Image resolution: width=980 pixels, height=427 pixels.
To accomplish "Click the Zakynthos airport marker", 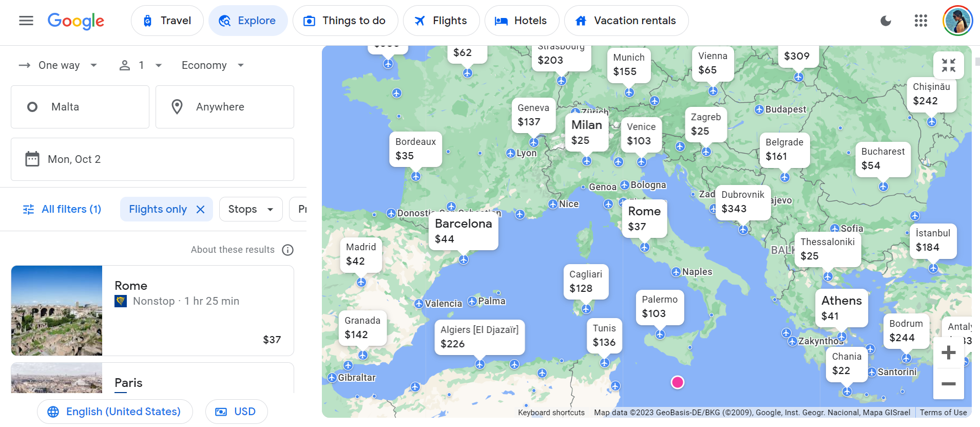I will [793, 341].
